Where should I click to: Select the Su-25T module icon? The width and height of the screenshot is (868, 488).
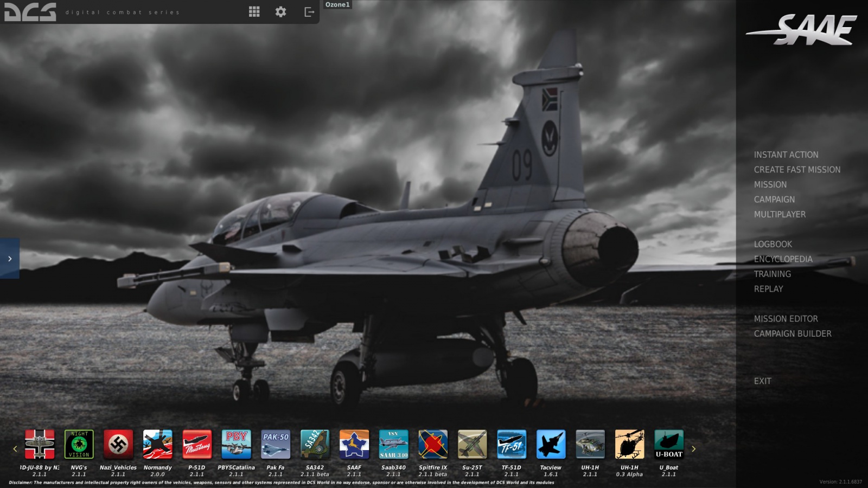(472, 445)
